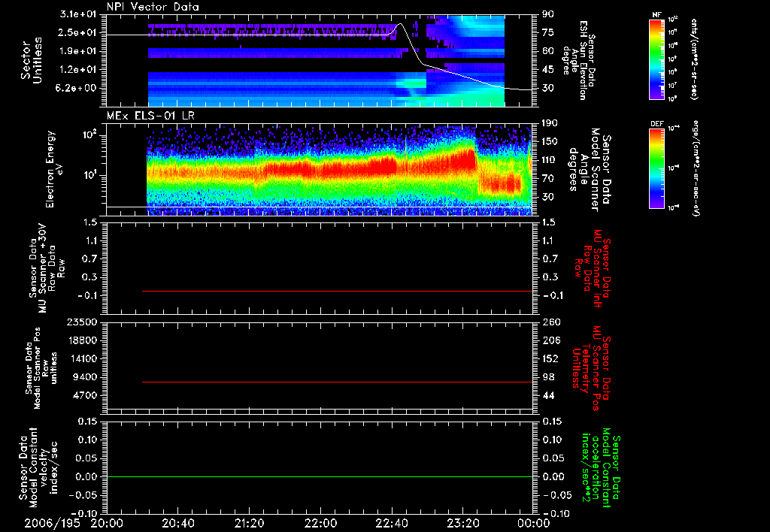Click the "2.5e+01" sector tick label
The image size is (770, 532).
pyautogui.click(x=77, y=32)
